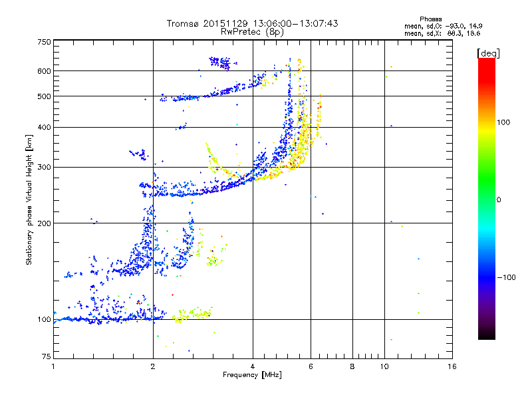Click the small blue cluster at 400 km height
This screenshot has width=532, height=399.
click(x=182, y=126)
